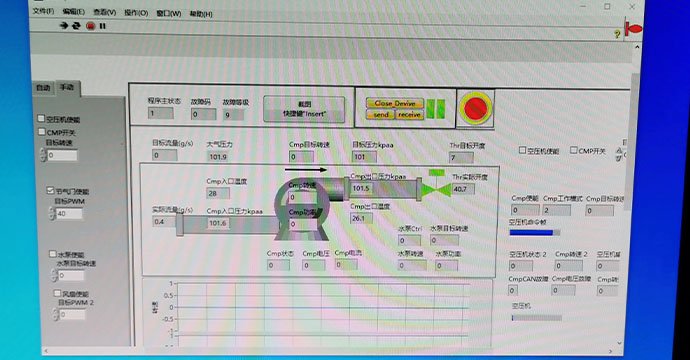Image resolution: width=690 pixels, height=360 pixels.
Task: Click the red Abort Execution stop icon
Action: pyautogui.click(x=91, y=26)
